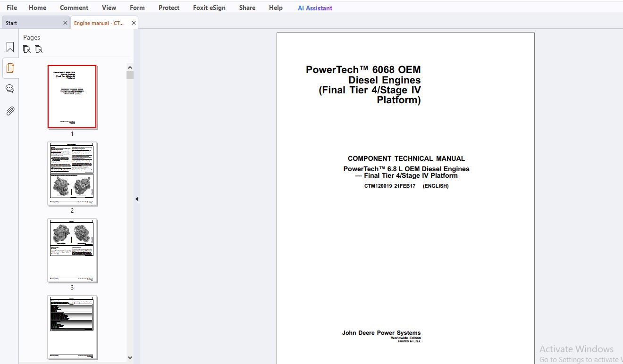Open the Foxit eSign tab

click(209, 8)
